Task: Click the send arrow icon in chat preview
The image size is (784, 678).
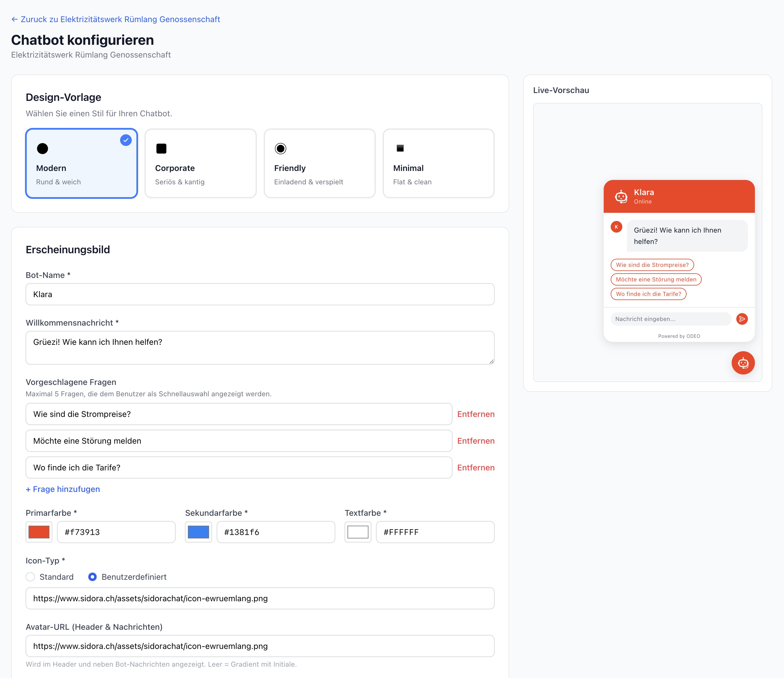Action: pyautogui.click(x=742, y=319)
